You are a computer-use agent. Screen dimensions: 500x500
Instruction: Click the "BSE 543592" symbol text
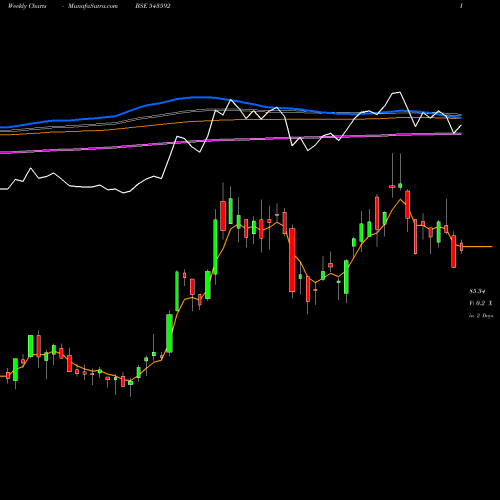(x=153, y=6)
